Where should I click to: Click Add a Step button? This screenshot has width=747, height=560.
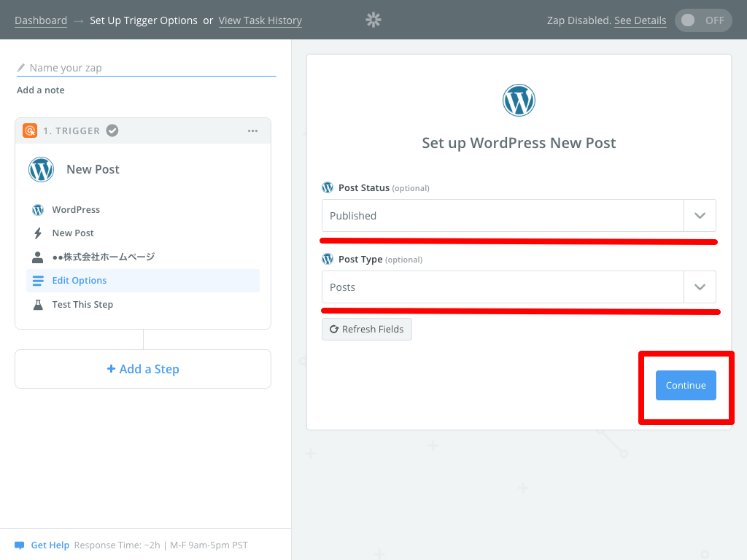(x=143, y=369)
